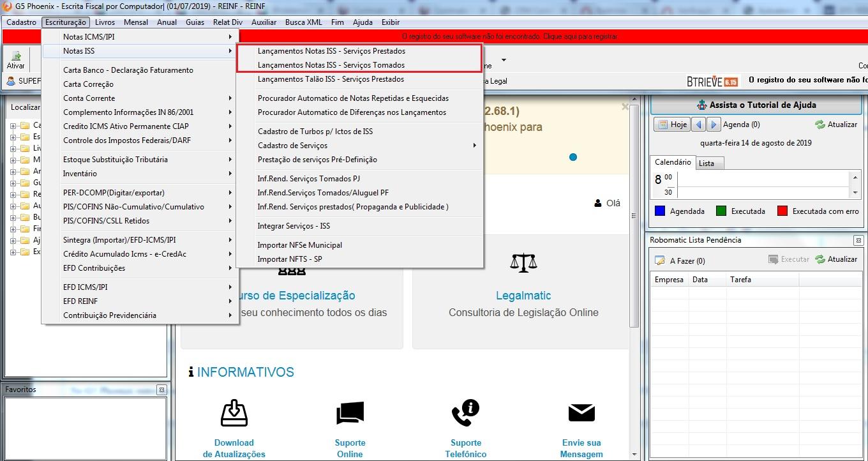Click the Atualizar refresh icon in Agenda

coord(820,125)
